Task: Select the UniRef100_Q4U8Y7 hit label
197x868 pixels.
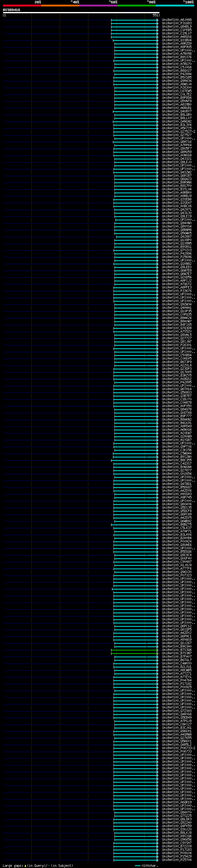Action: tap(176, 111)
